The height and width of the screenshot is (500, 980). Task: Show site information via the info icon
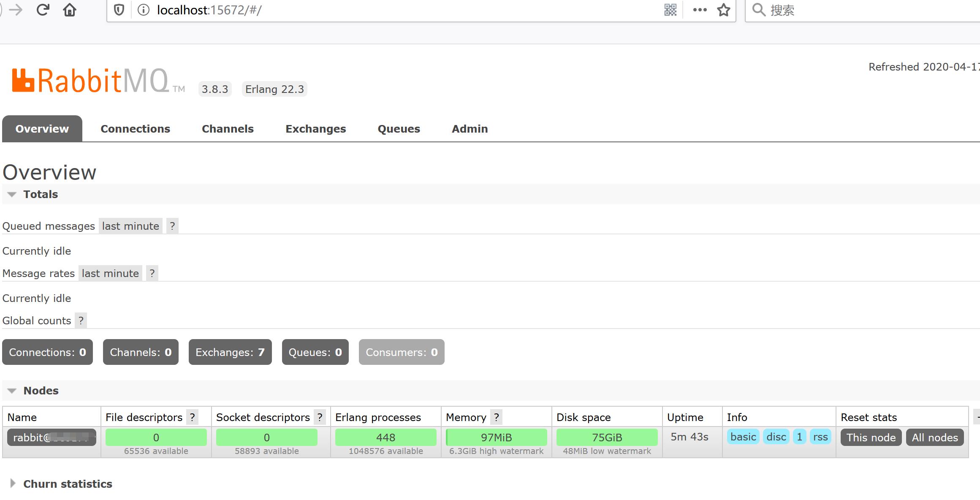coord(144,10)
